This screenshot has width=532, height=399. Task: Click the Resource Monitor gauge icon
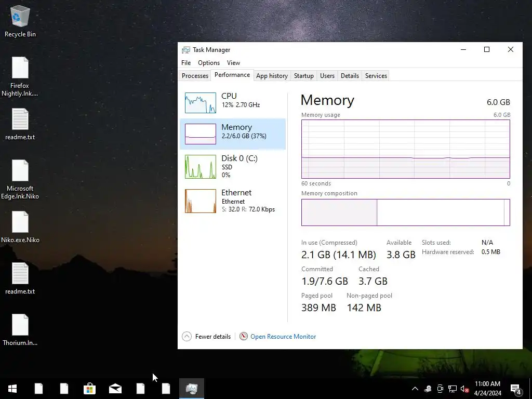[x=243, y=336]
